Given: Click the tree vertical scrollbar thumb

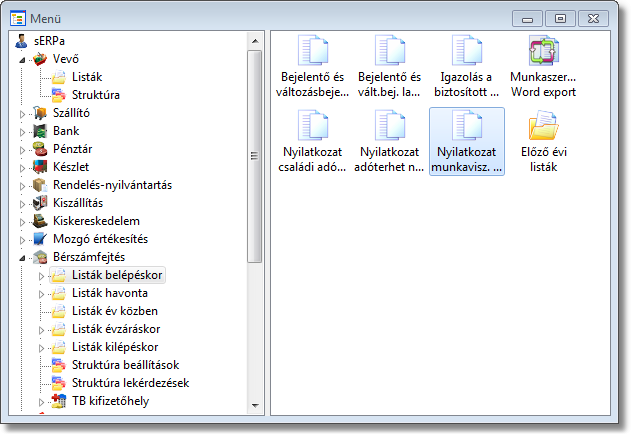Looking at the screenshot, I should (255, 156).
